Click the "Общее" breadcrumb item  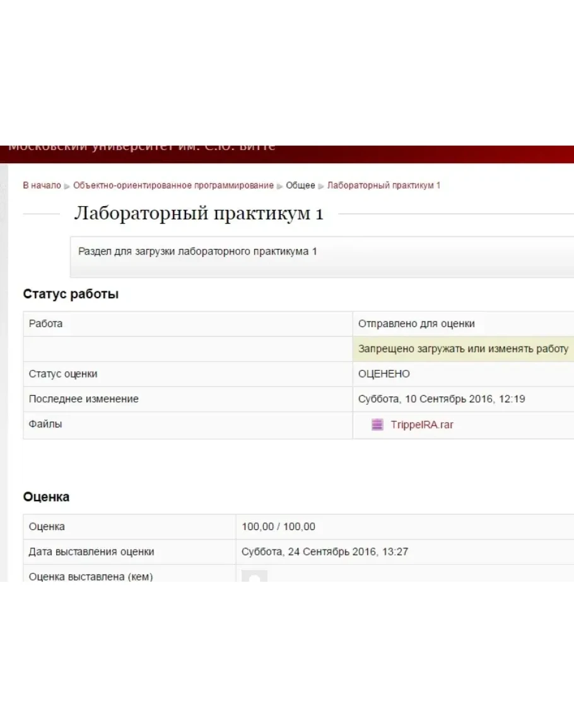point(300,185)
